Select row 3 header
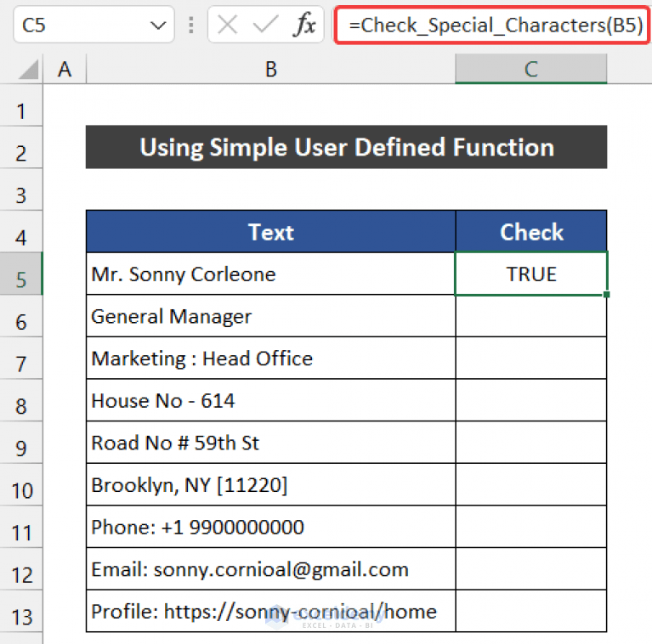The width and height of the screenshot is (652, 644). point(21,189)
